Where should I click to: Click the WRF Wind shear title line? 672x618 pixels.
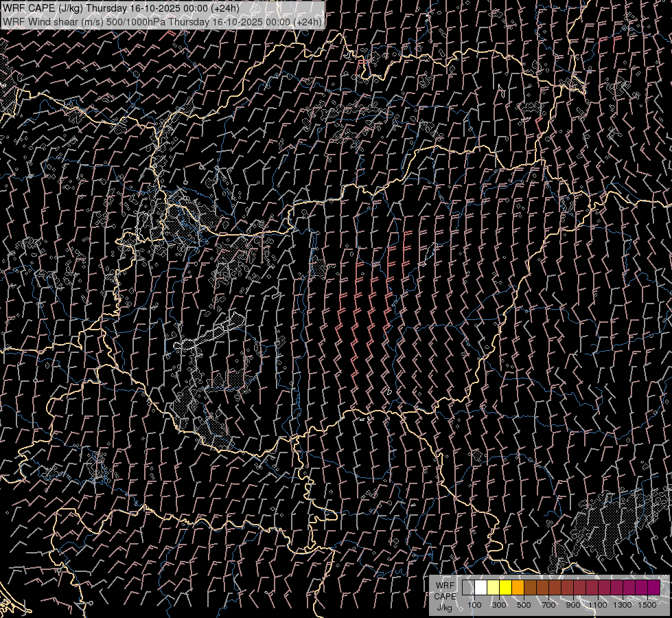point(163,21)
